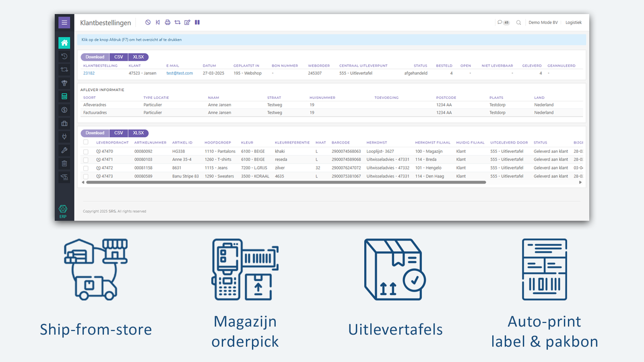This screenshot has height=362, width=644.
Task: Click the test@test.com email link
Action: (x=180, y=73)
